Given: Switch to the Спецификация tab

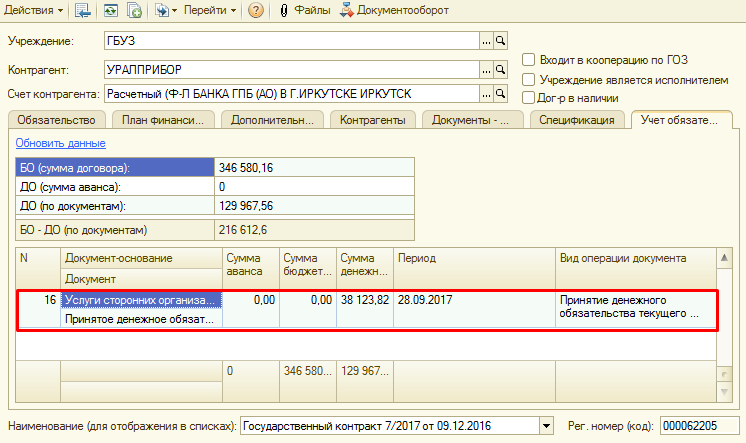Looking at the screenshot, I should click(577, 121).
